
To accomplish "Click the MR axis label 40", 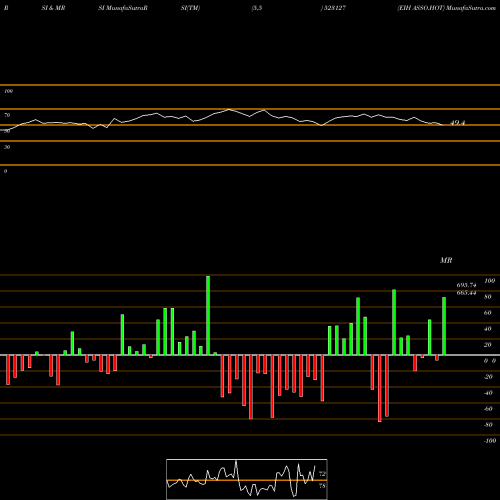I will pos(488,329).
